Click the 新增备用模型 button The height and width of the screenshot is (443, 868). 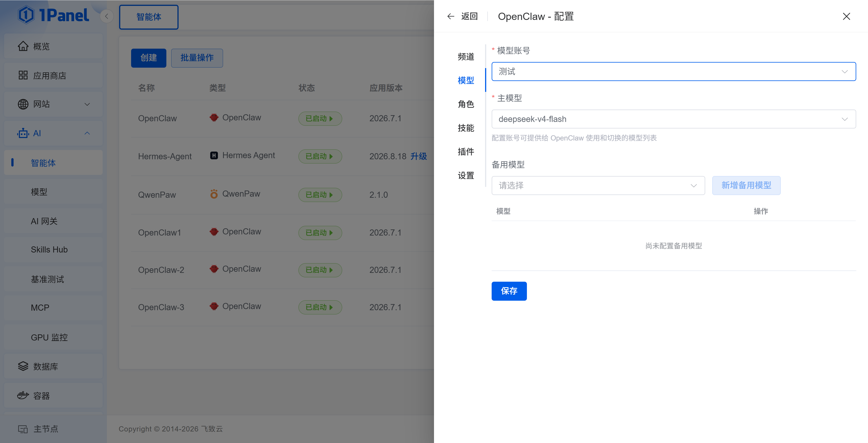(746, 186)
